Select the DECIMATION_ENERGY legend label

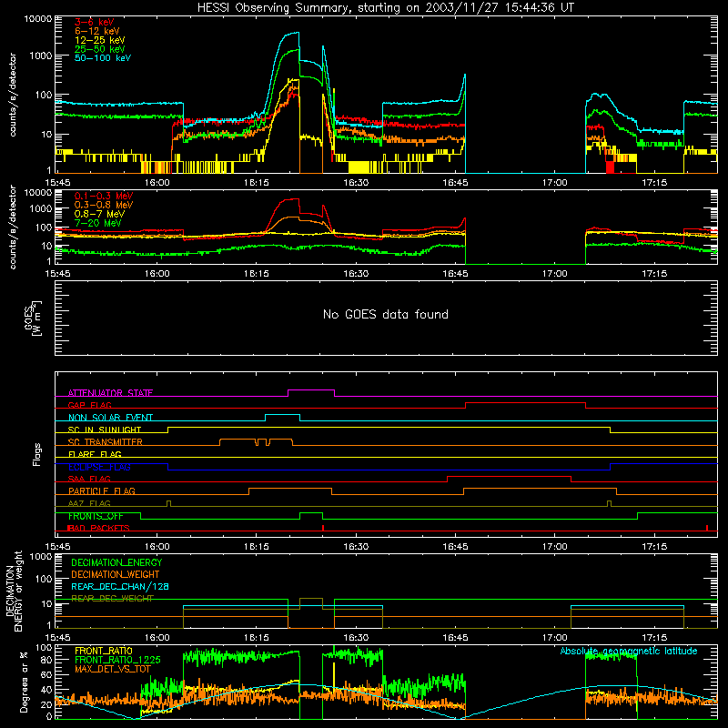pos(116,562)
